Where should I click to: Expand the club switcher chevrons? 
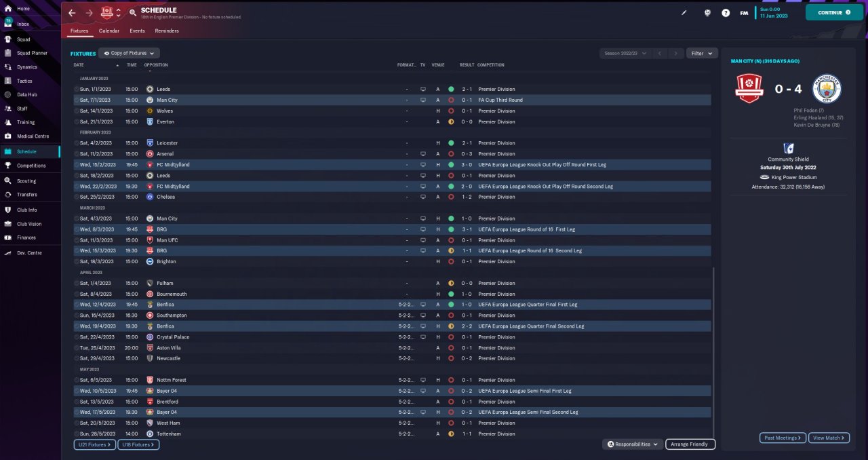click(x=119, y=12)
